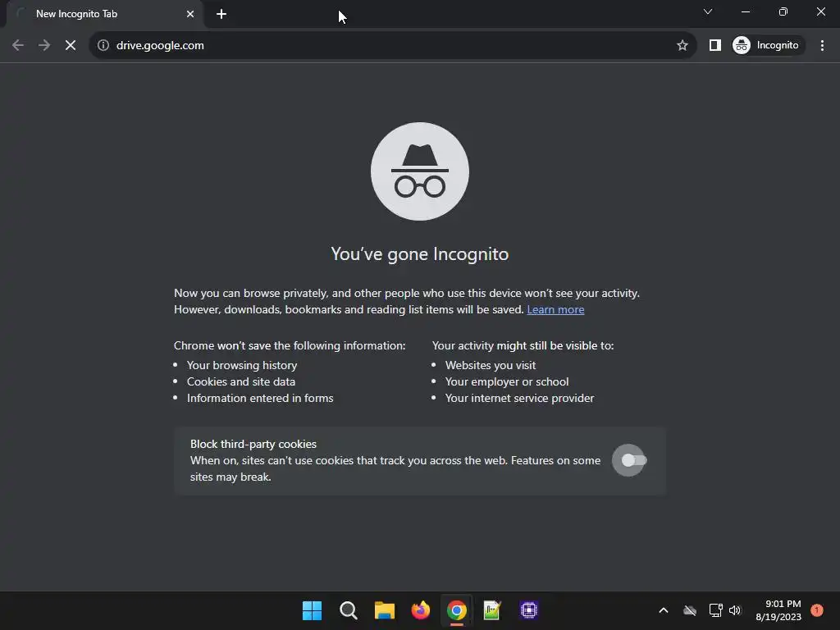Image resolution: width=840 pixels, height=630 pixels.
Task: Open the clock showing 9:01 PM
Action: tap(778, 610)
